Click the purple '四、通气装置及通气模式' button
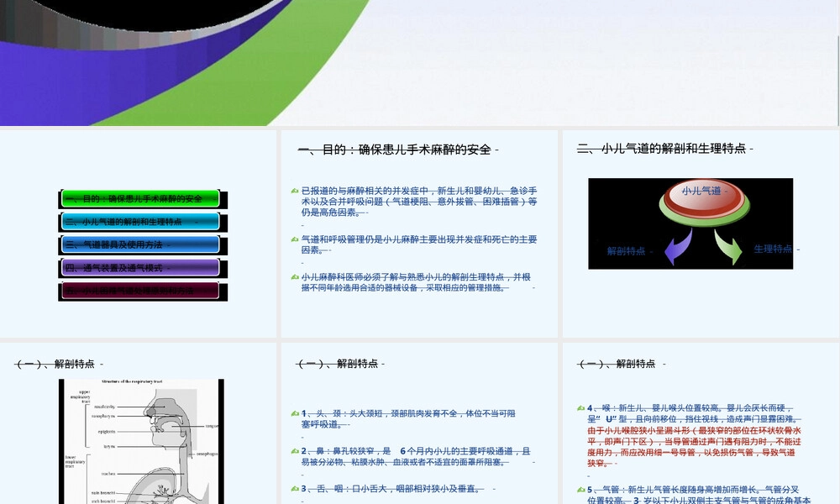This screenshot has width=840, height=504. pyautogui.click(x=140, y=268)
